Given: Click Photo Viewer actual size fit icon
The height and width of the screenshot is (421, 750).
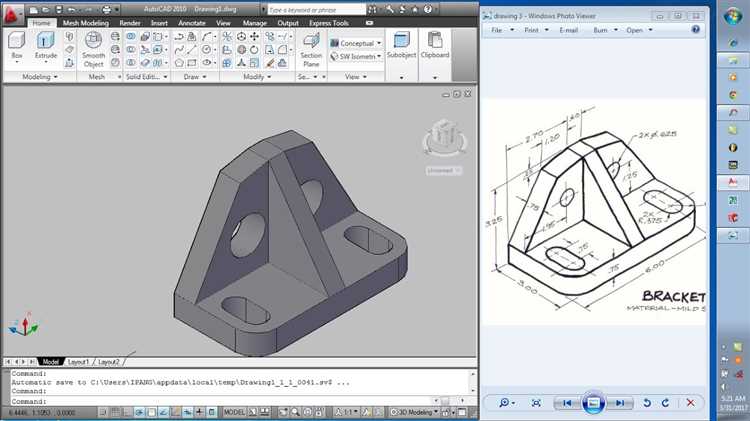Looking at the screenshot, I should point(536,403).
